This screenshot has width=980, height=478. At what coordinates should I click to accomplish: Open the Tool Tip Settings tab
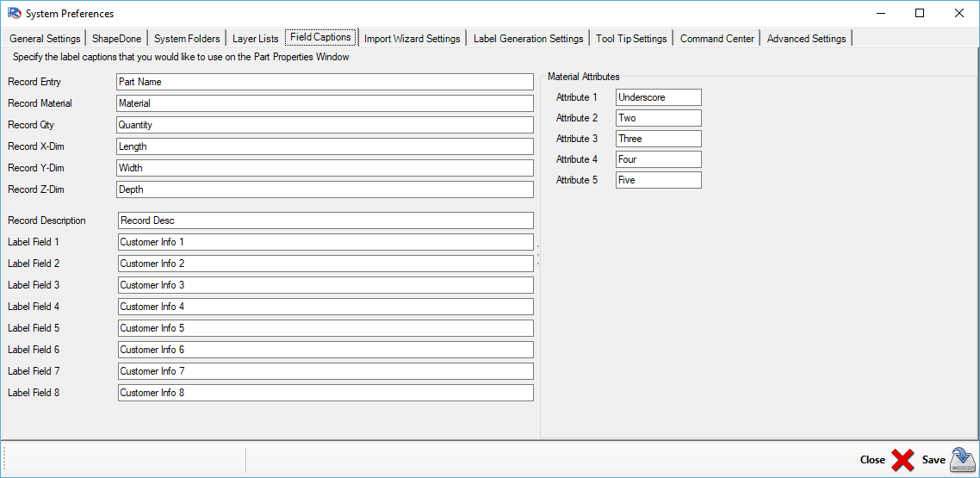click(x=631, y=38)
